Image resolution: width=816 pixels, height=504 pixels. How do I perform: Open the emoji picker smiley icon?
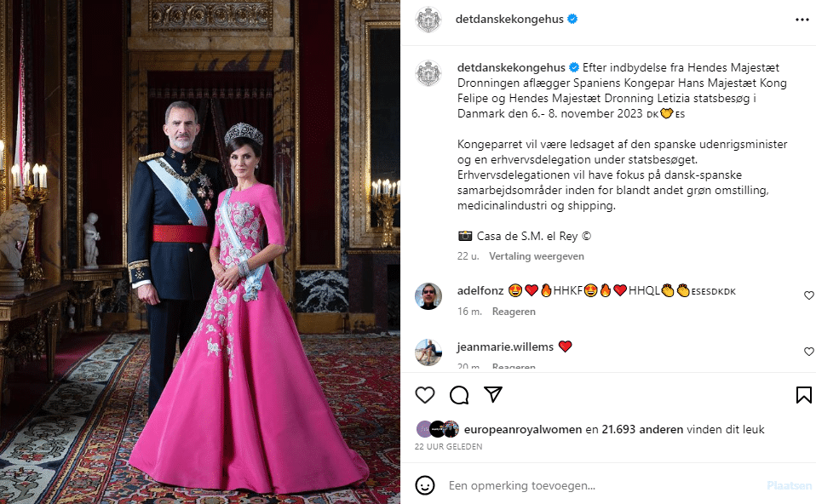425,485
